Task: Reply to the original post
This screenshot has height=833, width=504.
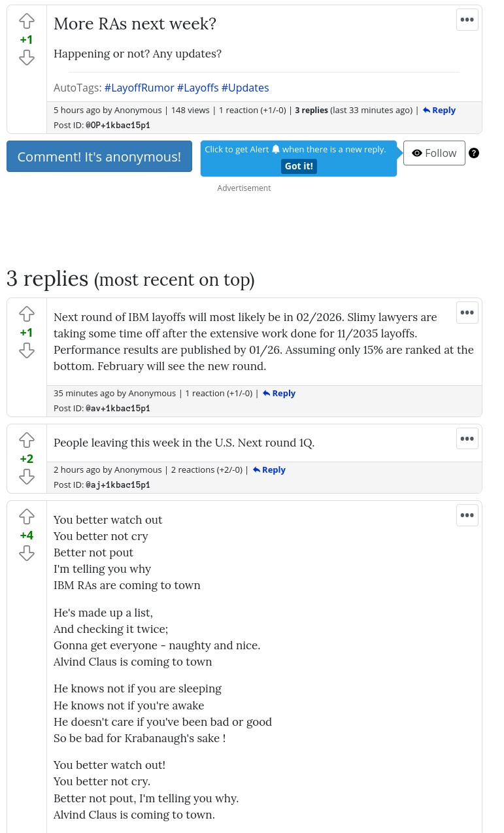Action: [439, 110]
